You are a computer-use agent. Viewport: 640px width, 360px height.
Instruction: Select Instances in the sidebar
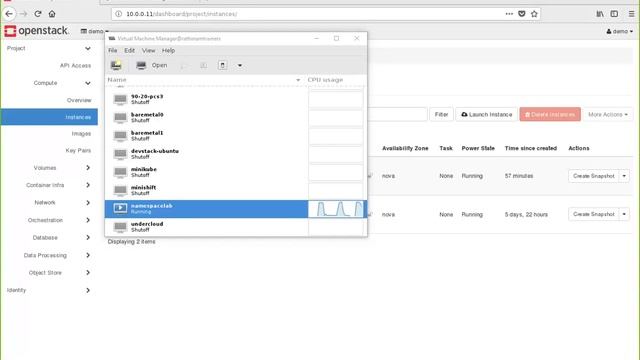(49, 117)
